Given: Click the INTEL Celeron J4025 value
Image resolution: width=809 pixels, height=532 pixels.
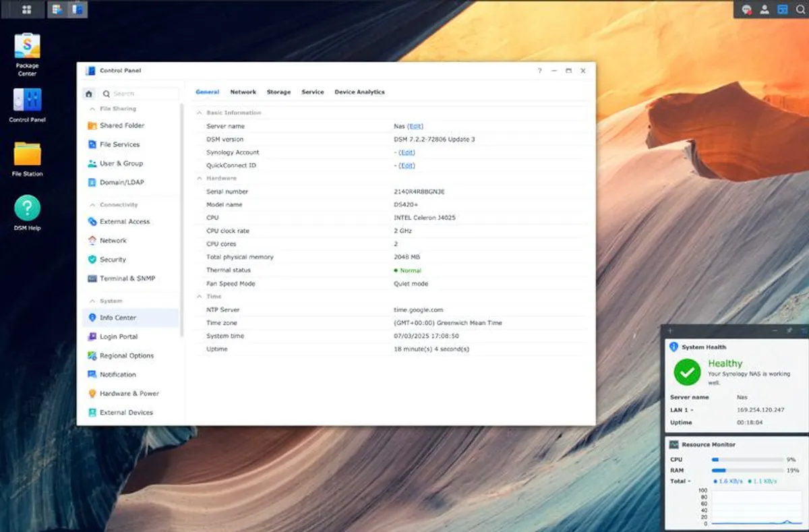Looking at the screenshot, I should click(423, 218).
